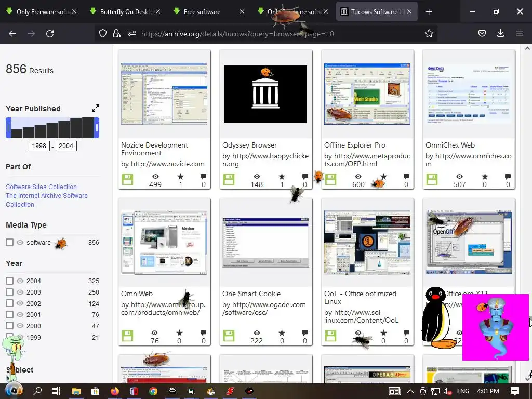Image resolution: width=532 pixels, height=399 pixels.
Task: Open Windows Start menu
Action: point(14,391)
